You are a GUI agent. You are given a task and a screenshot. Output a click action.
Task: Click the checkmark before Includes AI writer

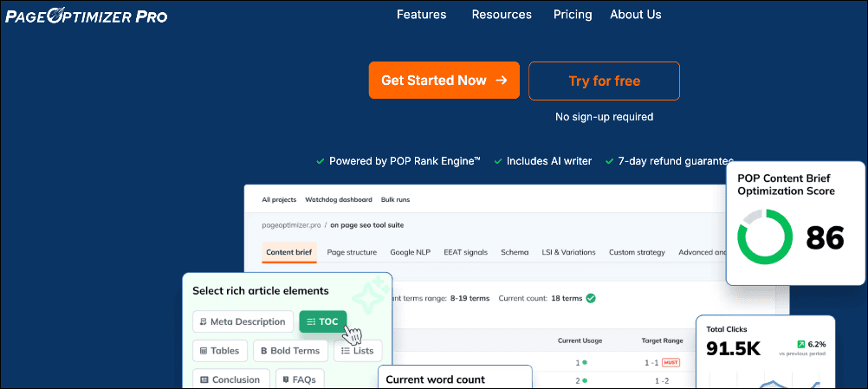(497, 161)
